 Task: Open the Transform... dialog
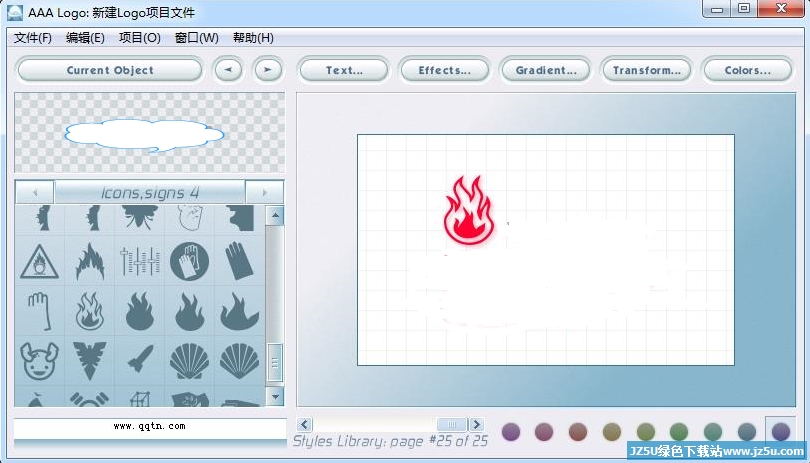(647, 70)
